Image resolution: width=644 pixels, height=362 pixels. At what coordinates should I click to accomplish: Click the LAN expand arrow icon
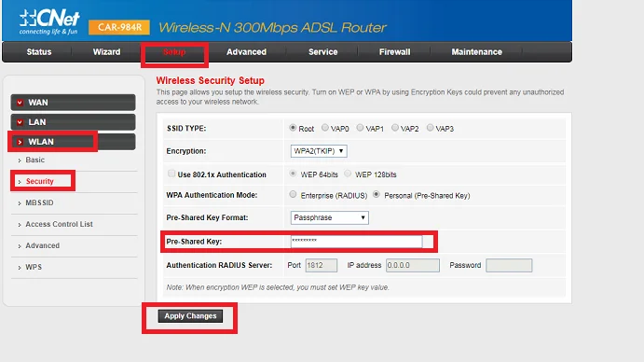pyautogui.click(x=20, y=122)
